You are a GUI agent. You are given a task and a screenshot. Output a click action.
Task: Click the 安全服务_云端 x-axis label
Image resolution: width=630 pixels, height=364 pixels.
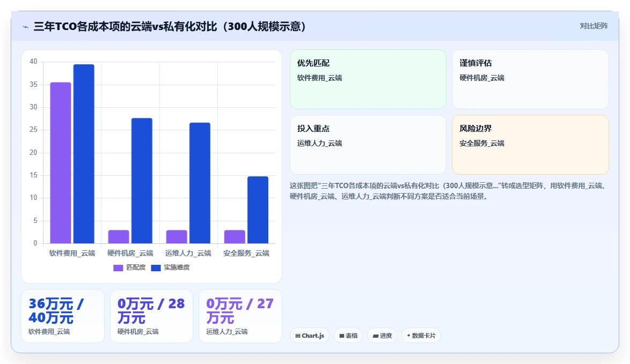tap(246, 253)
